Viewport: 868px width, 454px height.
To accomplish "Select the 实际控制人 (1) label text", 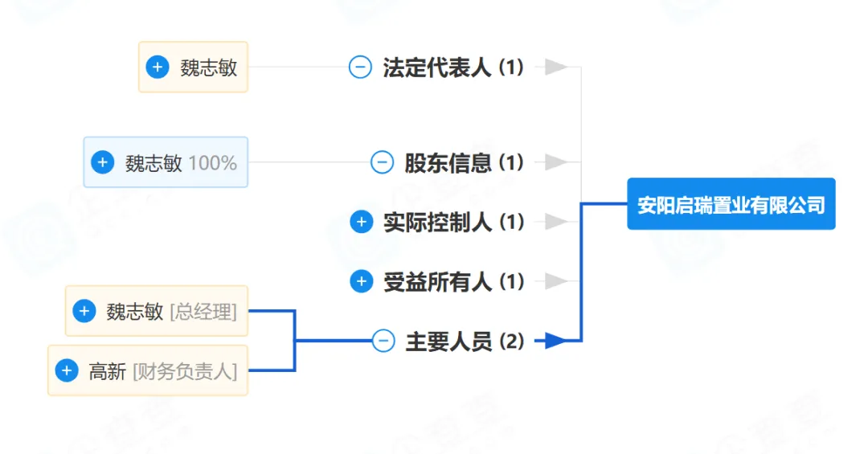I will coord(452,222).
